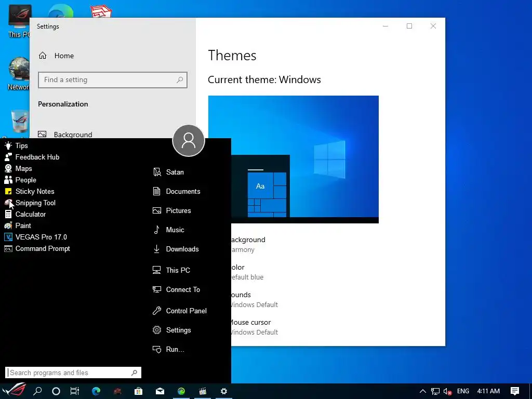This screenshot has height=399, width=532.
Task: Minimize the Settings window
Action: tap(385, 26)
